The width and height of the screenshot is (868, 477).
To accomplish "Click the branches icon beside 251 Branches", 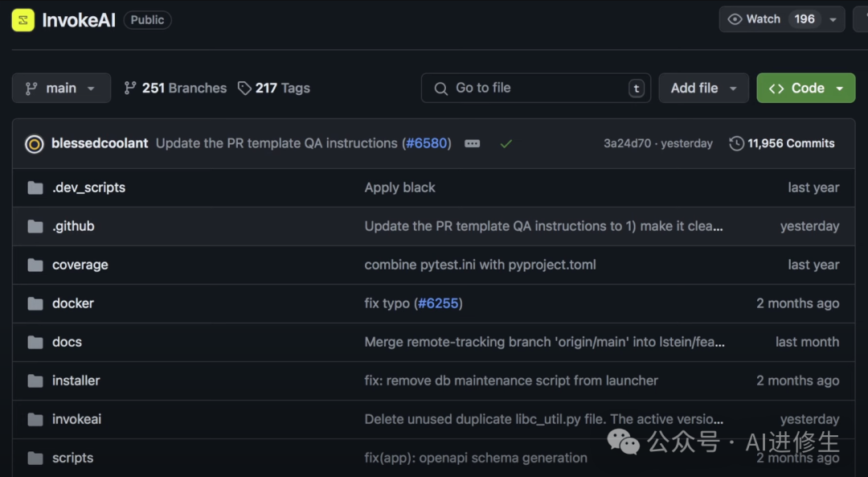I will coord(130,88).
